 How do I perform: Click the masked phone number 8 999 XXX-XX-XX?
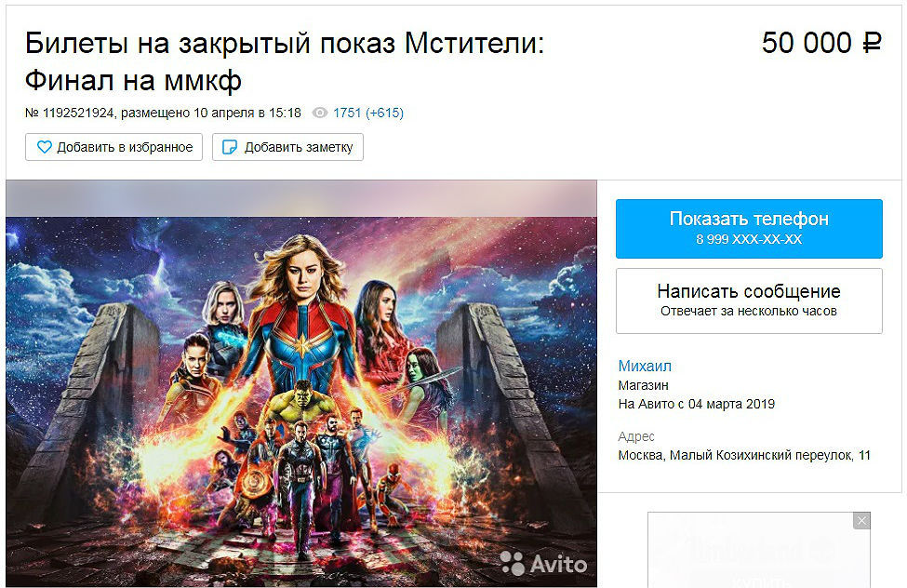[x=749, y=239]
